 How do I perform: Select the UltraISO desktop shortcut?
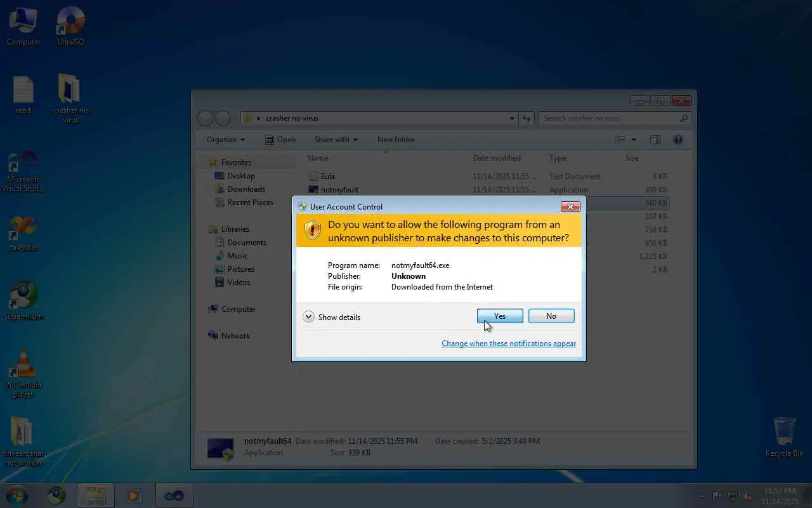point(70,27)
